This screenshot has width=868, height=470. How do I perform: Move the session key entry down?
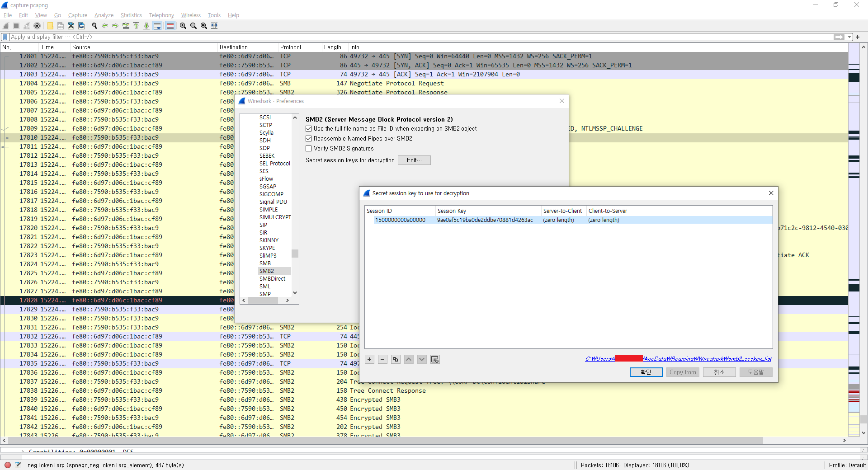(422, 359)
